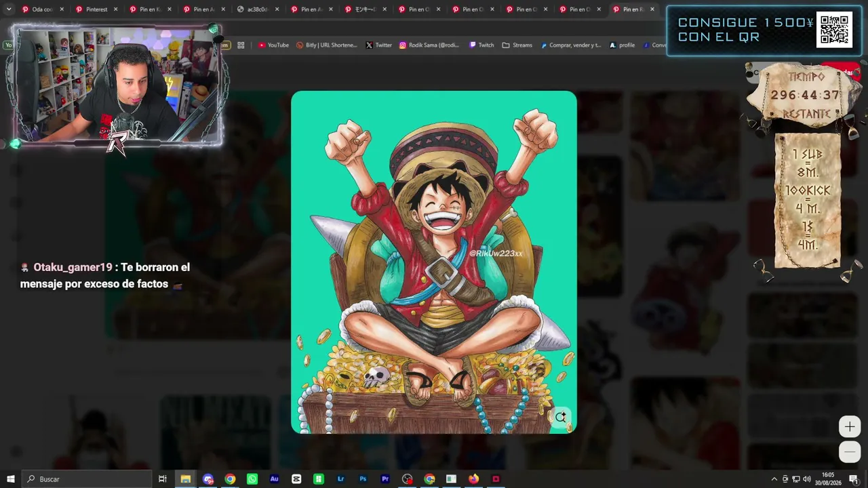
Task: Open the bookmarks bar apps grid icon
Action: [x=241, y=45]
